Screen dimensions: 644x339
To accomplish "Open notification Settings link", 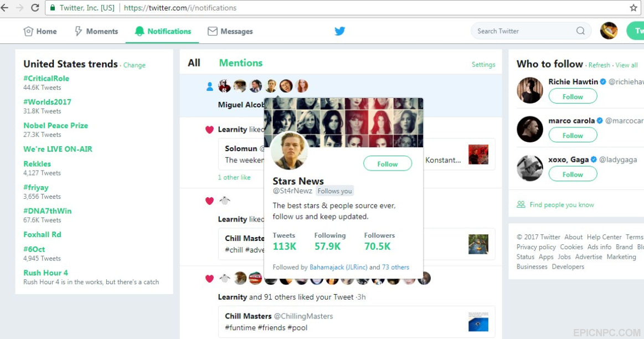I will 483,64.
